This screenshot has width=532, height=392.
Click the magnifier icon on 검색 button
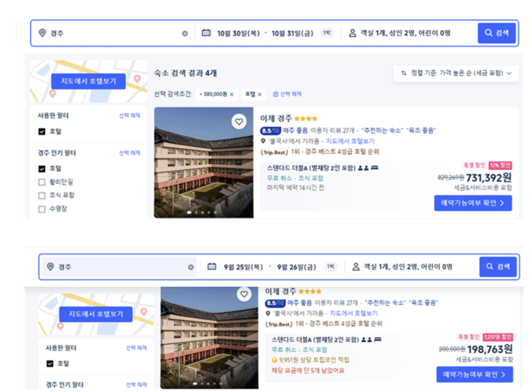coord(488,32)
